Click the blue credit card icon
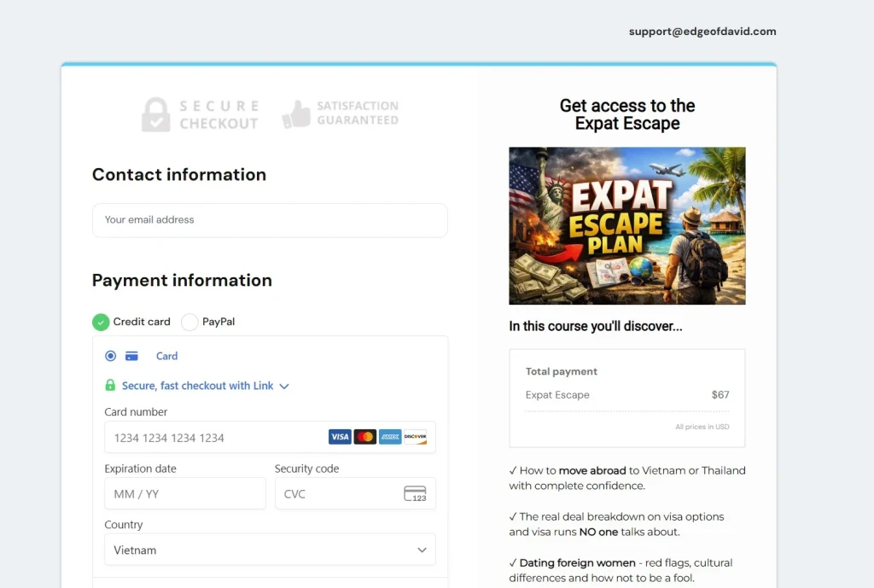 pos(132,356)
